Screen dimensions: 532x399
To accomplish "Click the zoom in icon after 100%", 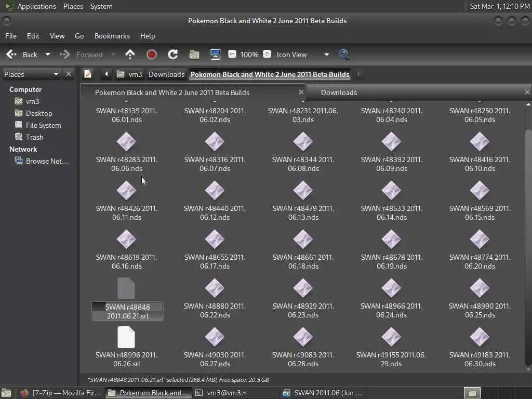I will [267, 54].
